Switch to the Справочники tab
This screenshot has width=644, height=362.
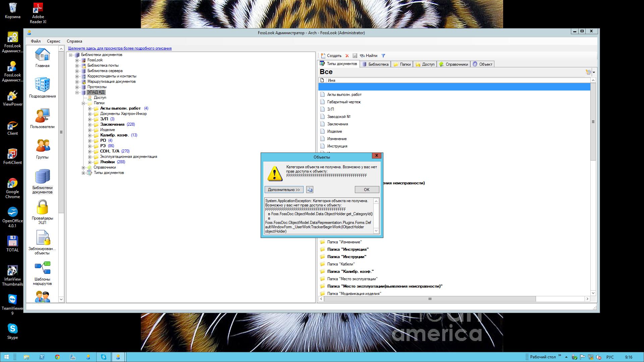click(x=453, y=64)
